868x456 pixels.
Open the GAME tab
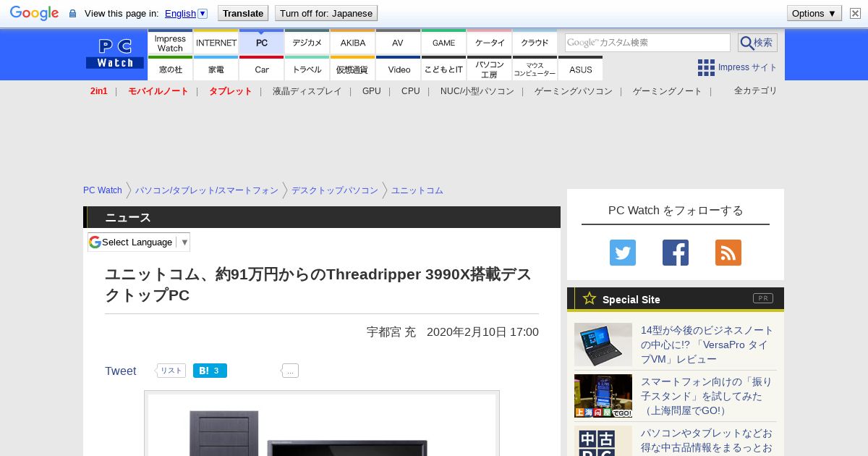coord(444,43)
